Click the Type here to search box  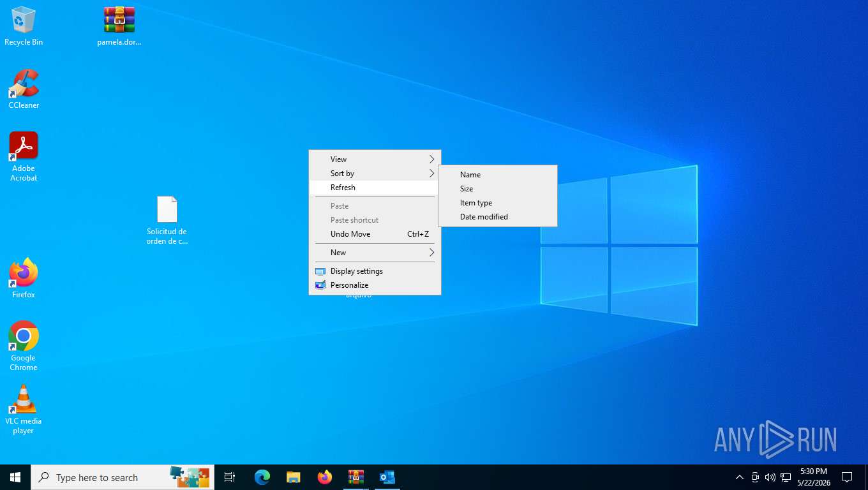[x=123, y=477]
